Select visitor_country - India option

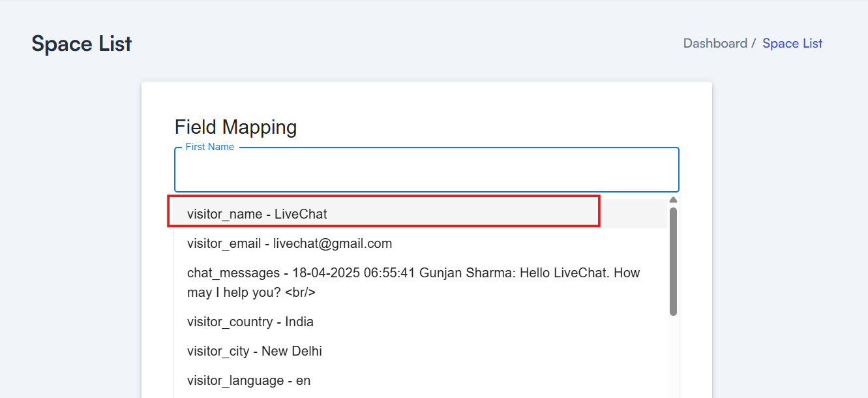[421, 322]
